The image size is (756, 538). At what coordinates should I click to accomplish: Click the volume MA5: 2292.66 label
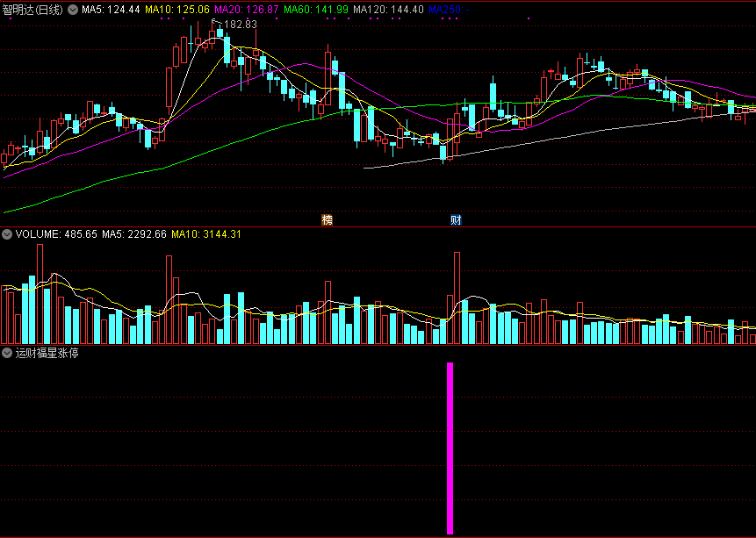tap(134, 235)
